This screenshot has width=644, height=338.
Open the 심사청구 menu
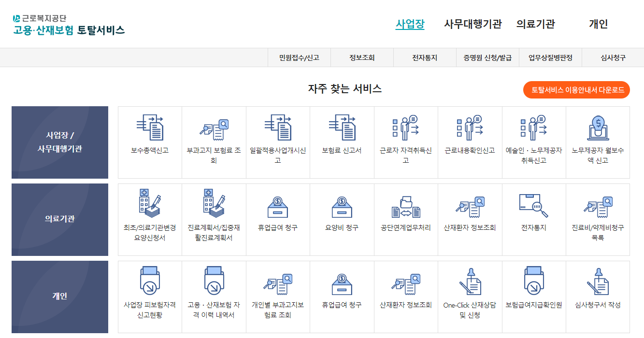tap(613, 57)
